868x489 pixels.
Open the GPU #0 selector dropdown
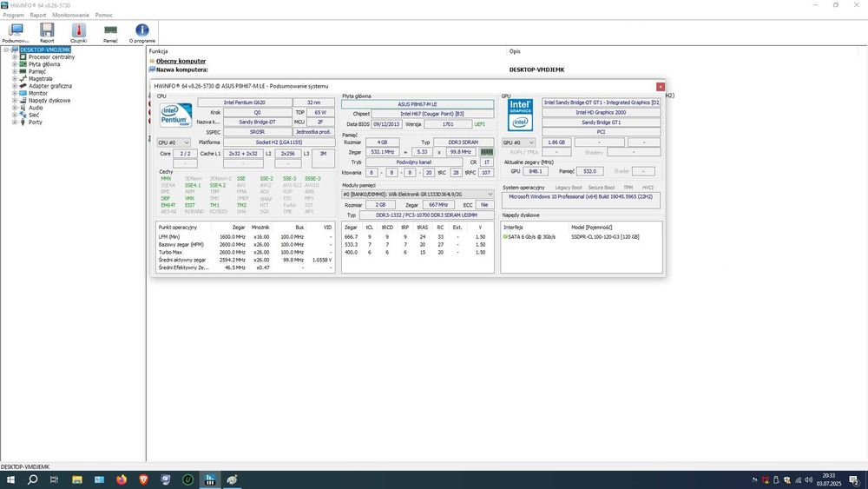pyautogui.click(x=518, y=142)
